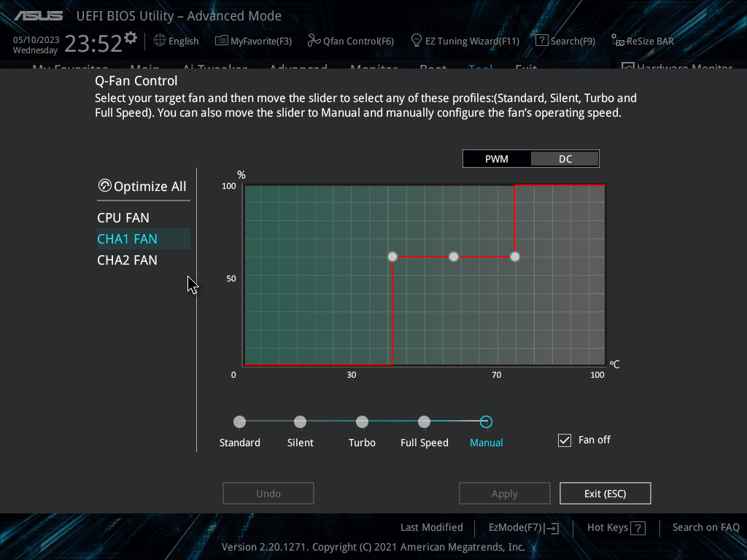Click the EzMode(F7) arrow icon
Screen dimensions: 747x560
pos(551,528)
